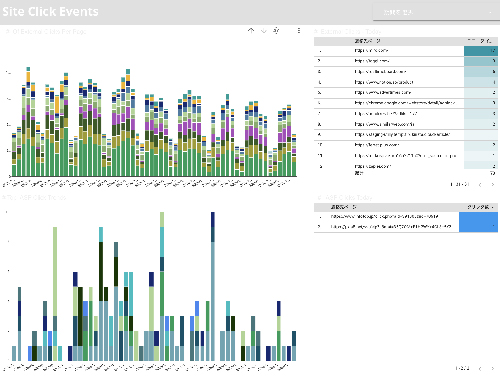Click the second URL row in ASP Clicks table
Viewport: 500px width, 380px height.
(x=391, y=227)
